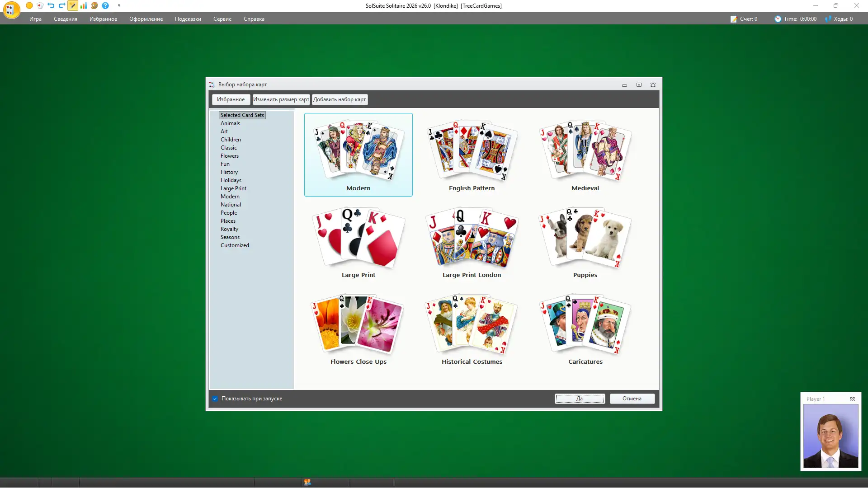The height and width of the screenshot is (488, 868).
Task: Click the notepad score icon
Action: click(733, 19)
